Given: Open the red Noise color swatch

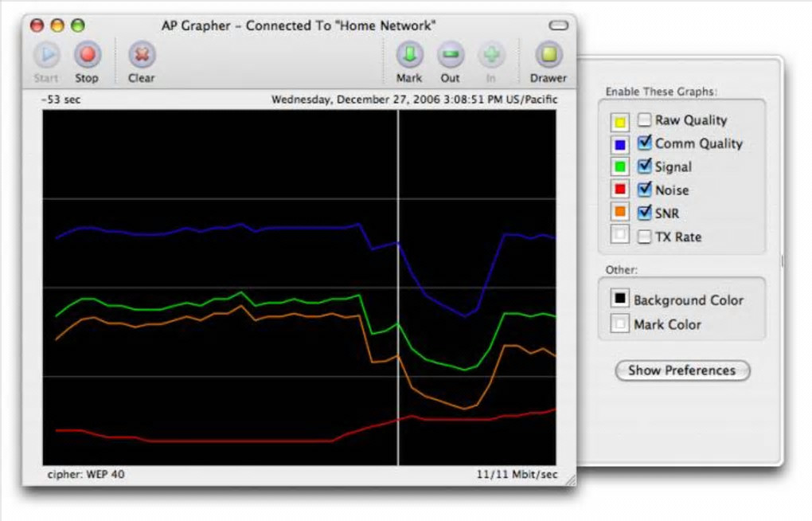Looking at the screenshot, I should pyautogui.click(x=620, y=190).
